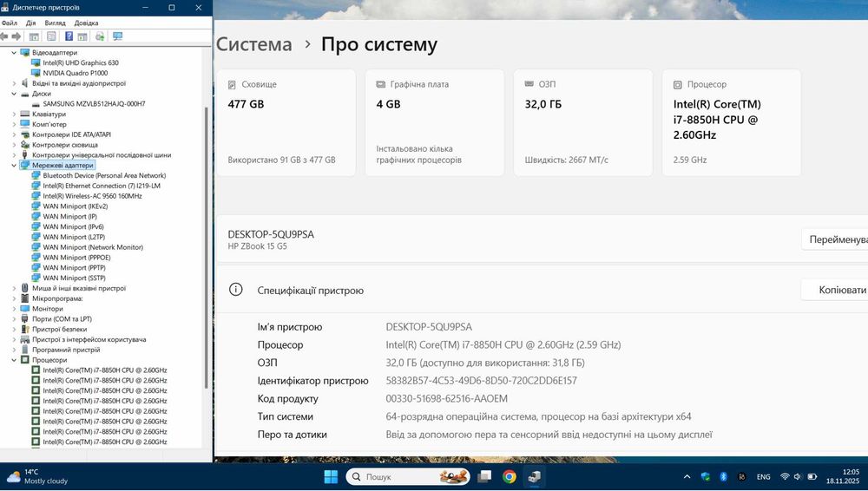Viewport: 868px width, 491px height.
Task: Select Intel(R) UHD Graphics 630 device
Action: [x=81, y=63]
